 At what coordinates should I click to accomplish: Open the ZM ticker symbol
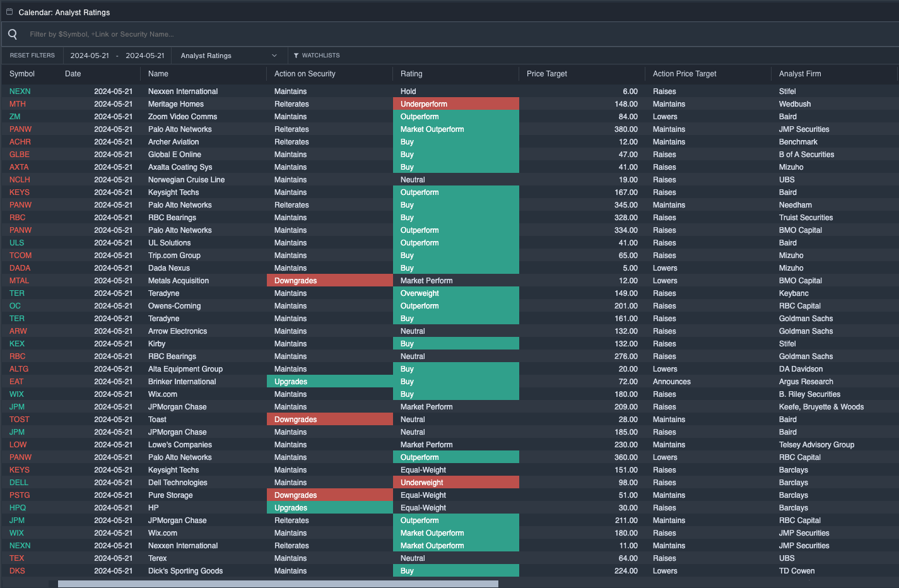(15, 117)
